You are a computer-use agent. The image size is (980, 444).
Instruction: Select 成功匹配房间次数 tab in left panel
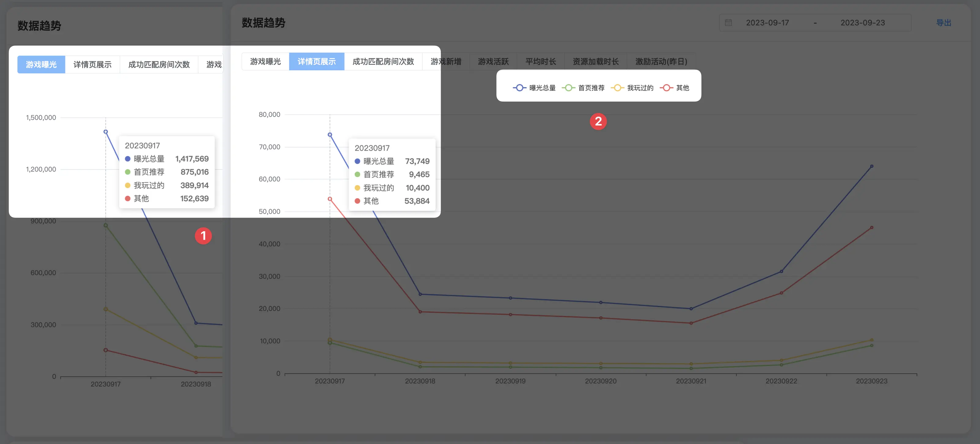tap(159, 64)
